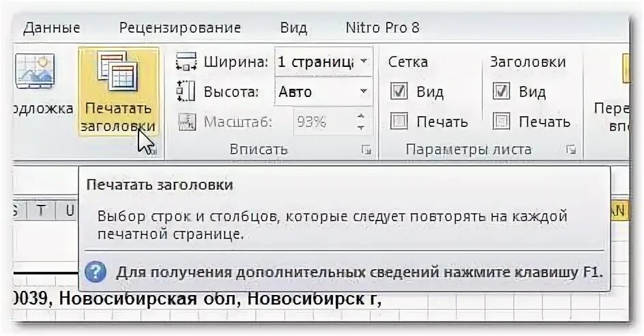Image resolution: width=644 pixels, height=336 pixels.
Task: Open Sheet Options (Параметры листа) dialog launcher
Action: [x=570, y=150]
